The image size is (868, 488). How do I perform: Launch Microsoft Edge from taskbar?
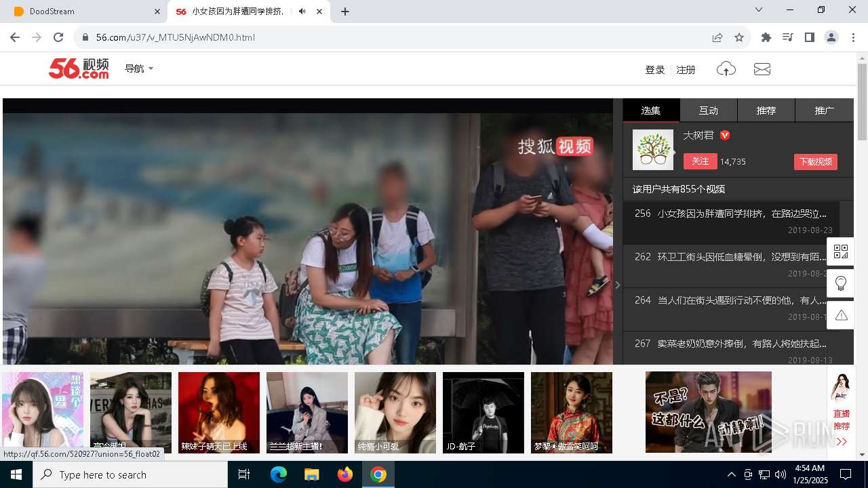[279, 474]
